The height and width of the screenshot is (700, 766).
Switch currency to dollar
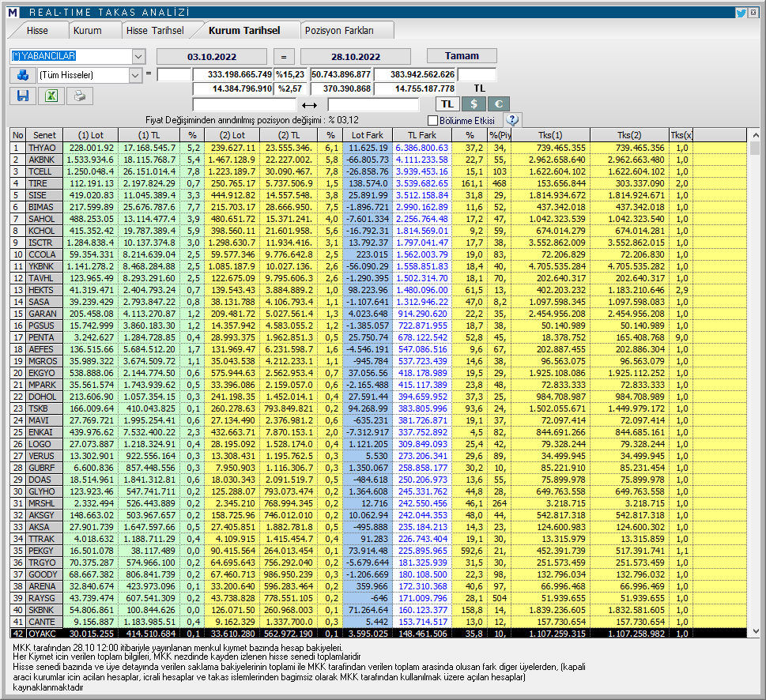tap(474, 104)
